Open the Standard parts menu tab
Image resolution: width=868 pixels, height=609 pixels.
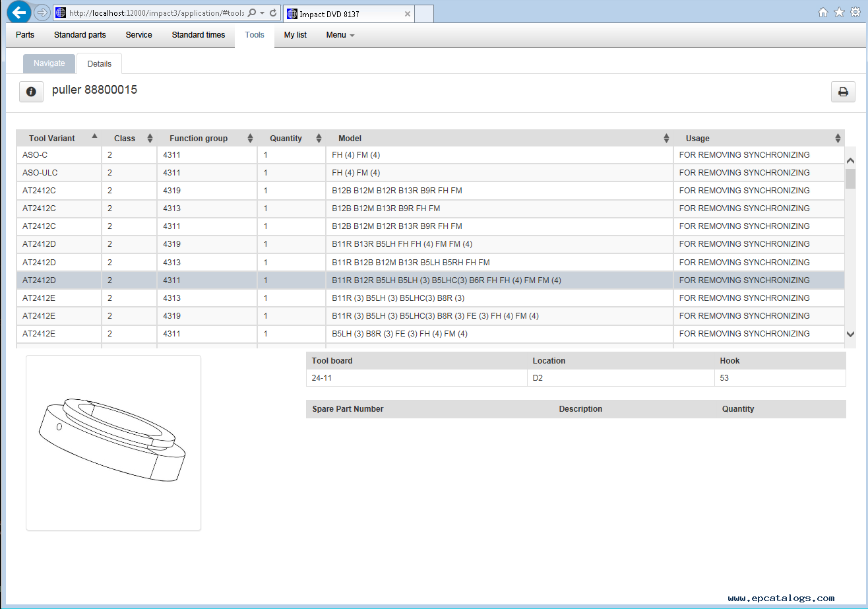80,35
